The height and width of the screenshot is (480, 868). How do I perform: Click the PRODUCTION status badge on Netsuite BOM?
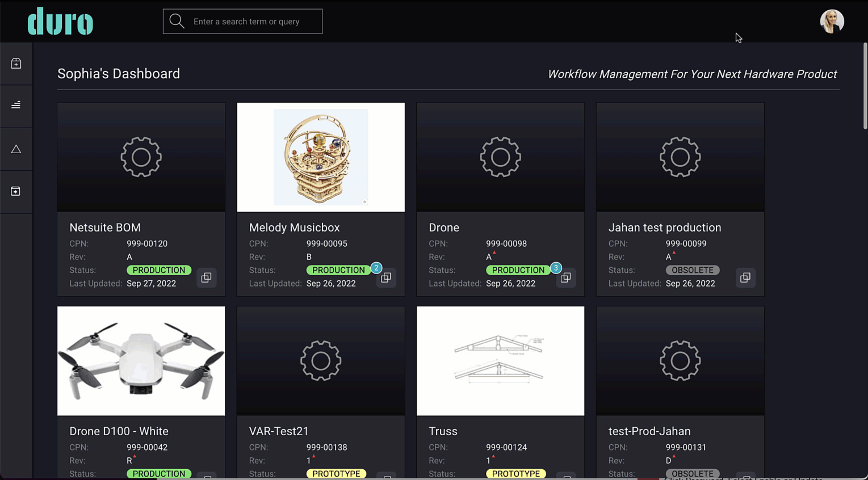158,270
